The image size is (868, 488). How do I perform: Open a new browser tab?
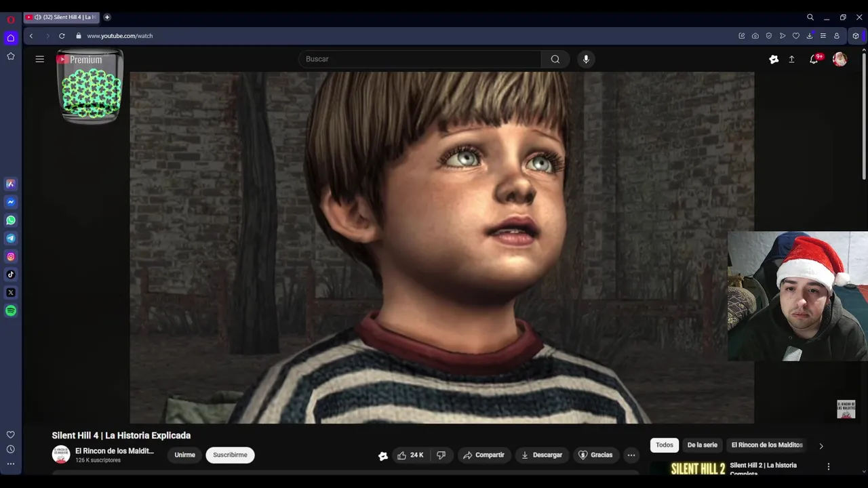(x=107, y=17)
